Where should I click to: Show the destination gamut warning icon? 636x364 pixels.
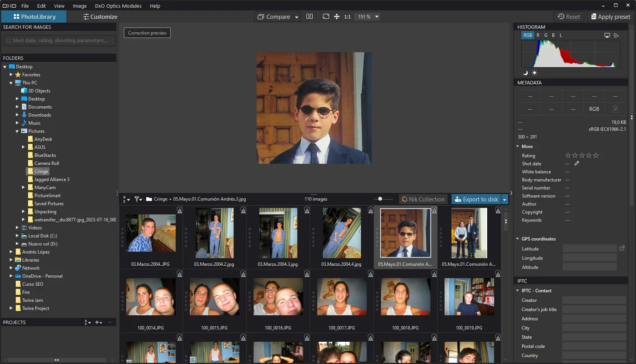(616, 35)
